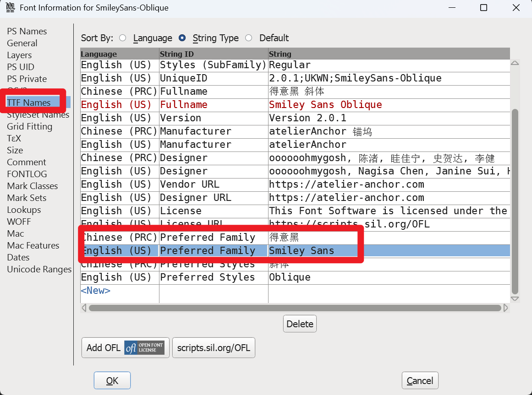Open the Layers section
Screen dimensions: 532x395
tap(19, 55)
